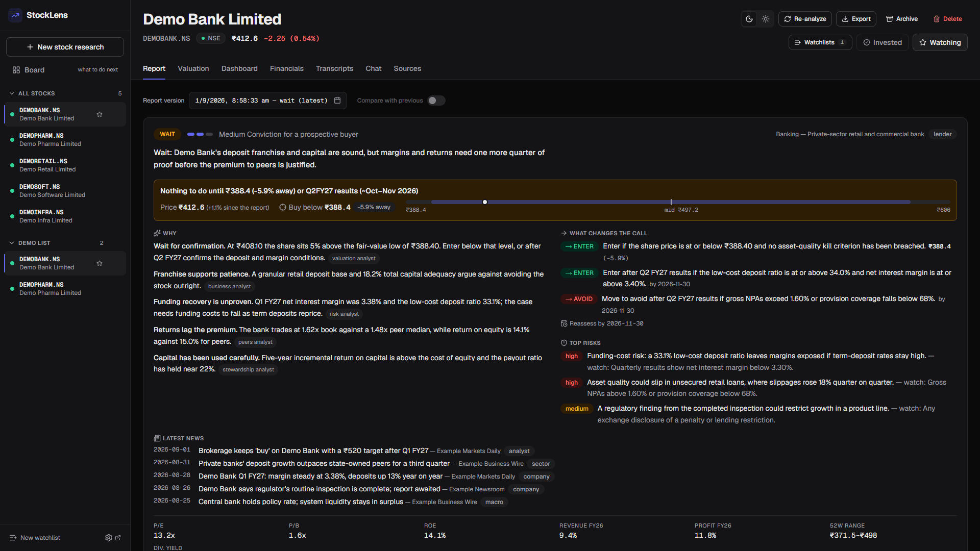Open the Brokerage keeps 'buy' news headline
The height and width of the screenshot is (551, 980).
(313, 450)
